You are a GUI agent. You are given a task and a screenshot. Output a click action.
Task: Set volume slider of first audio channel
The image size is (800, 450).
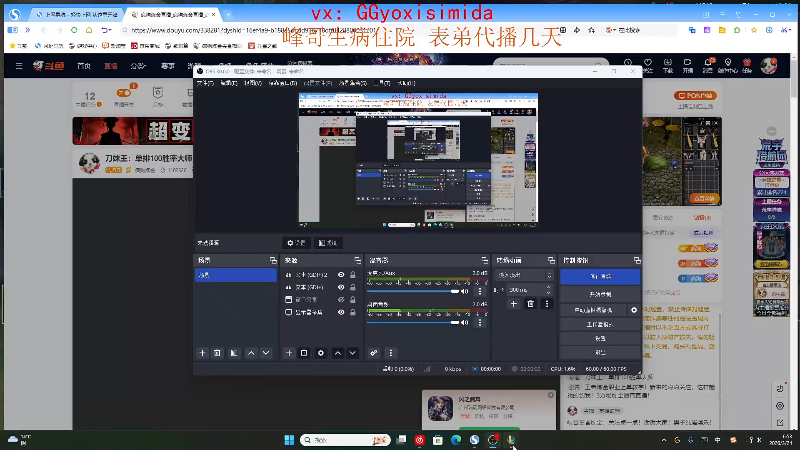point(413,291)
